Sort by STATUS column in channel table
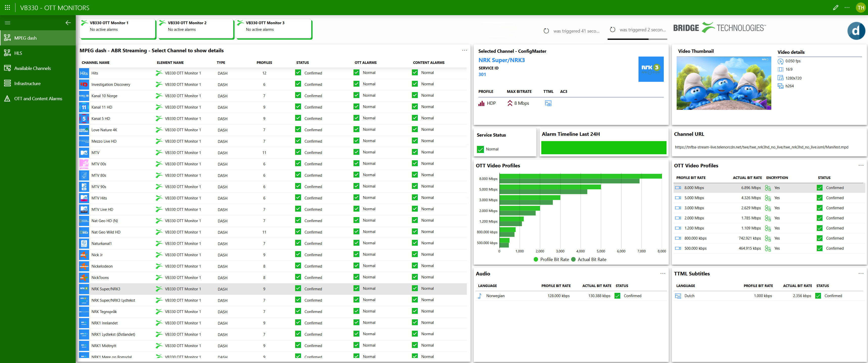Image resolution: width=868 pixels, height=363 pixels. click(x=302, y=63)
